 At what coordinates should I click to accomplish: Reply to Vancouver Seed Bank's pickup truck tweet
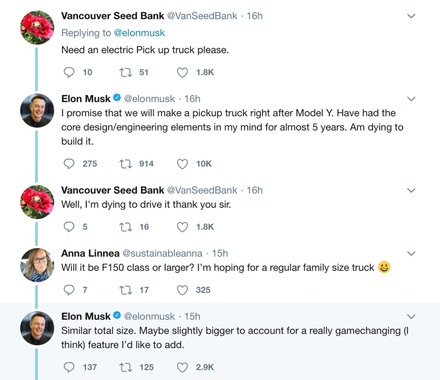(69, 72)
